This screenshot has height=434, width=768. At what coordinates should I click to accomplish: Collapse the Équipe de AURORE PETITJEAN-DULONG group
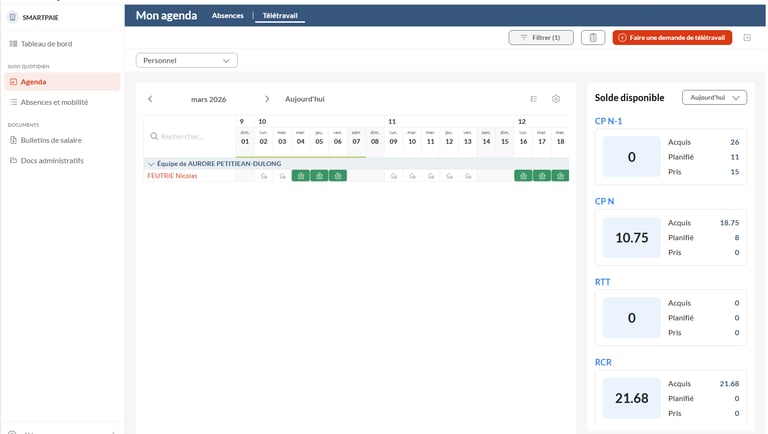(x=151, y=164)
